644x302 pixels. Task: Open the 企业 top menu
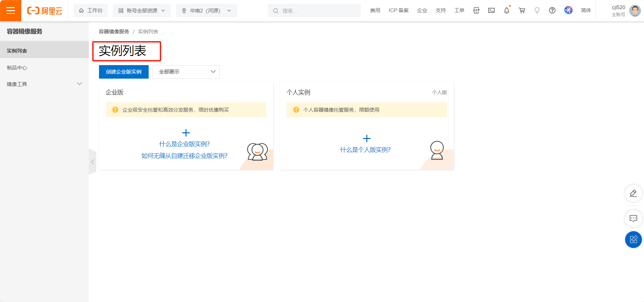pyautogui.click(x=422, y=10)
